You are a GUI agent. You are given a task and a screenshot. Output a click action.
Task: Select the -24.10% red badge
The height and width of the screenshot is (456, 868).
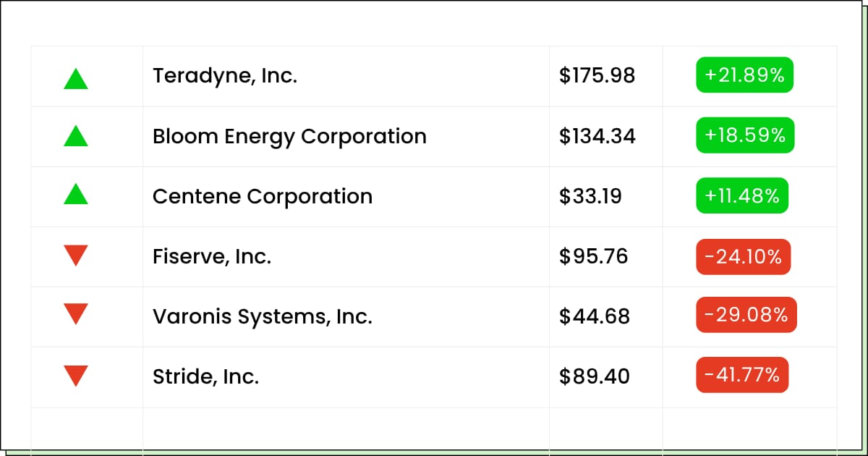tap(744, 256)
